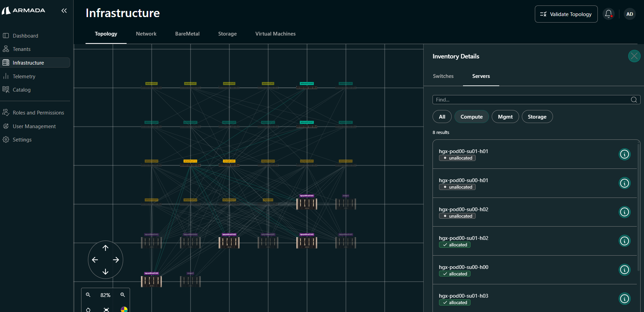The height and width of the screenshot is (312, 644).
Task: Filter servers by Compute
Action: pos(471,117)
